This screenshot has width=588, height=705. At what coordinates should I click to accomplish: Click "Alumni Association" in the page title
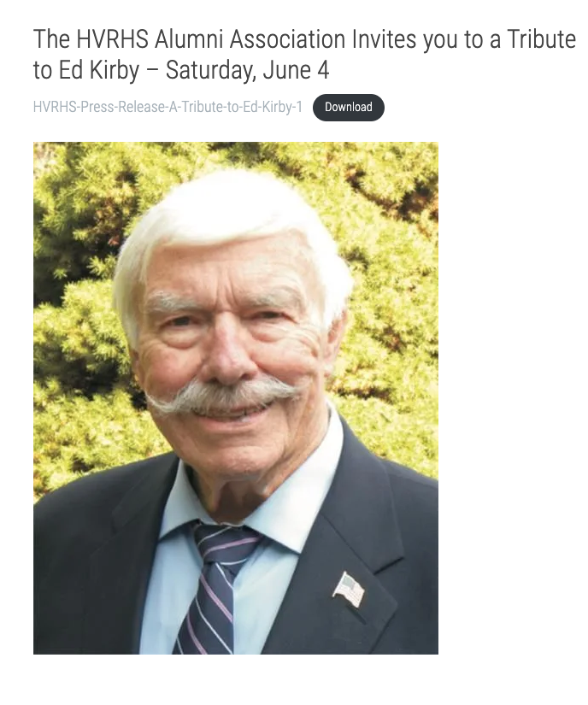click(x=250, y=39)
